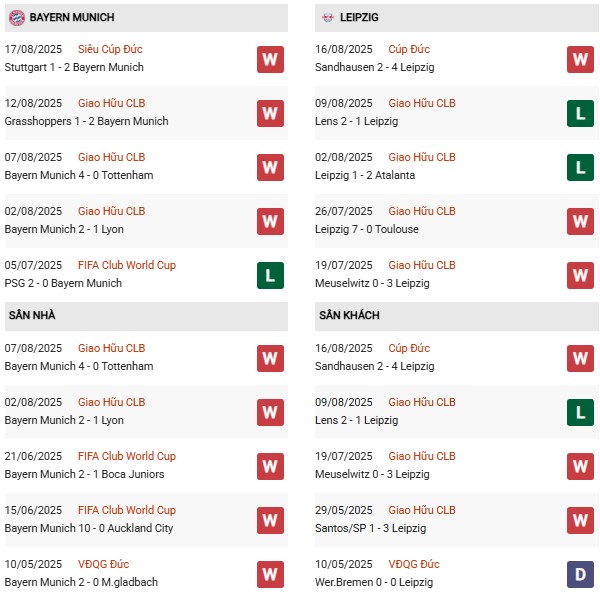This screenshot has height=600, width=600.
Task: Click the Bayern Munich club logo
Action: coord(16,18)
